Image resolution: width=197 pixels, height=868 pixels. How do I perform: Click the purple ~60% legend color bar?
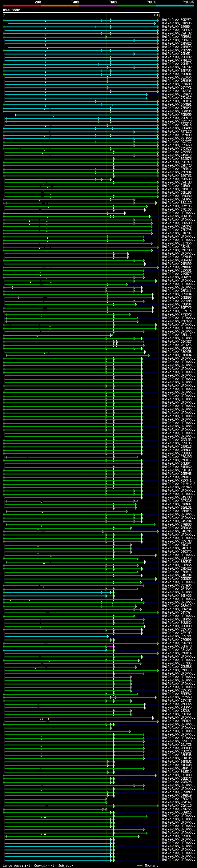click(99, 6)
